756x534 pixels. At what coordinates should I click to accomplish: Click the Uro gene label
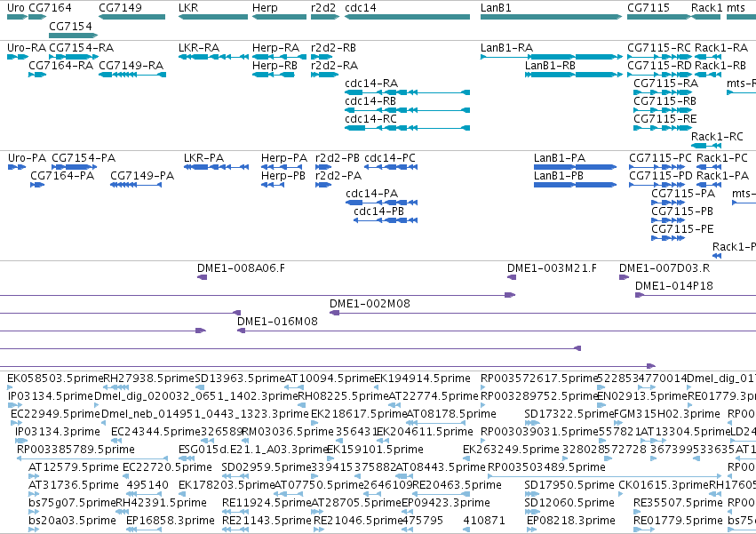(x=15, y=8)
